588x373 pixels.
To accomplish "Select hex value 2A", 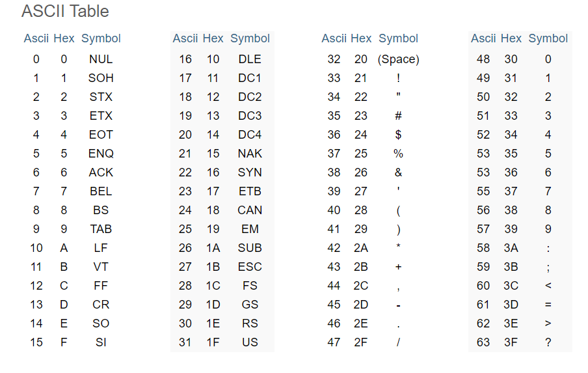I will coord(361,248).
